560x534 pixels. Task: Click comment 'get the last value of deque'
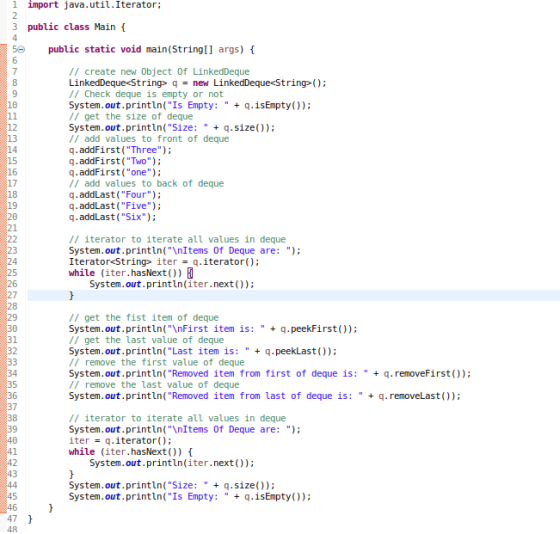(x=146, y=340)
